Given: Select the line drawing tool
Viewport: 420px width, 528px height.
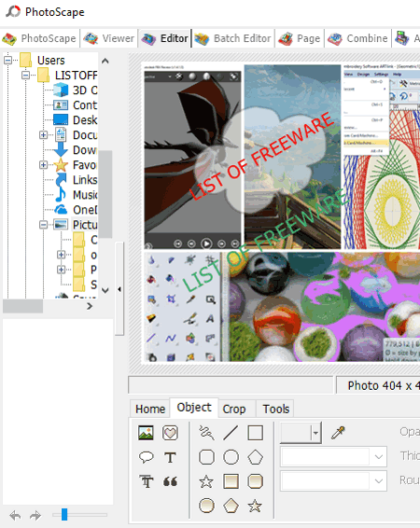Looking at the screenshot, I should point(231,433).
